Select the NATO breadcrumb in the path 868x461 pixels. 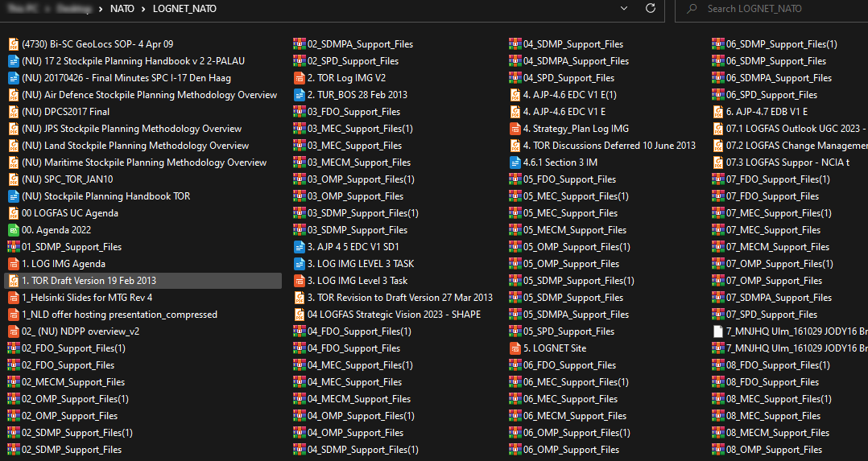coord(122,9)
